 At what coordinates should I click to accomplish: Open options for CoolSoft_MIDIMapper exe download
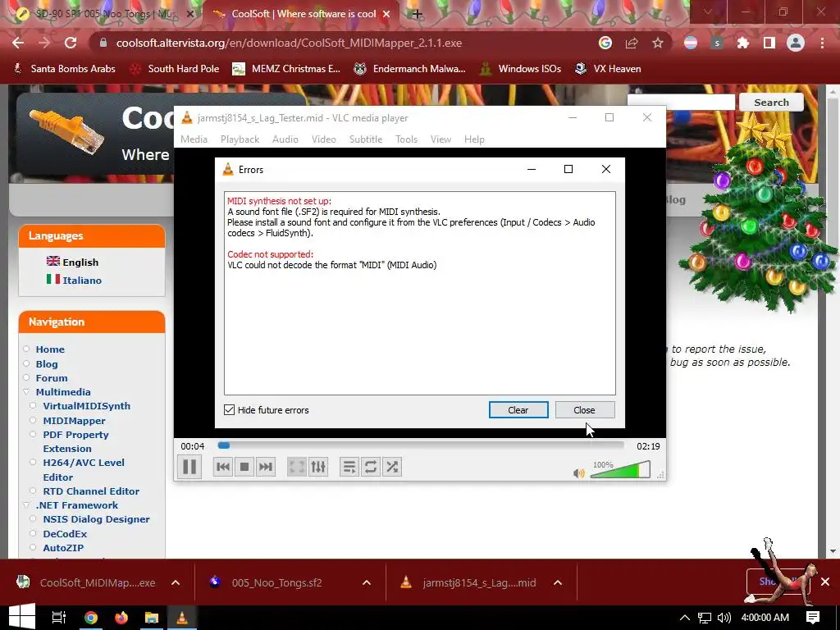176,583
